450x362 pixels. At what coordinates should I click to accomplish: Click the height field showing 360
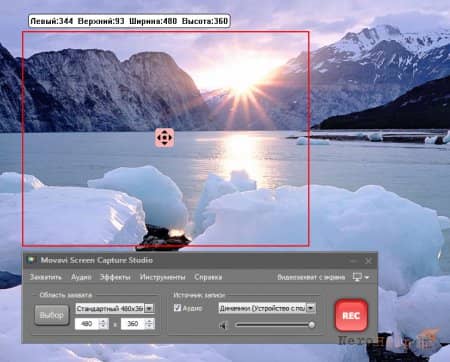pyautogui.click(x=133, y=324)
